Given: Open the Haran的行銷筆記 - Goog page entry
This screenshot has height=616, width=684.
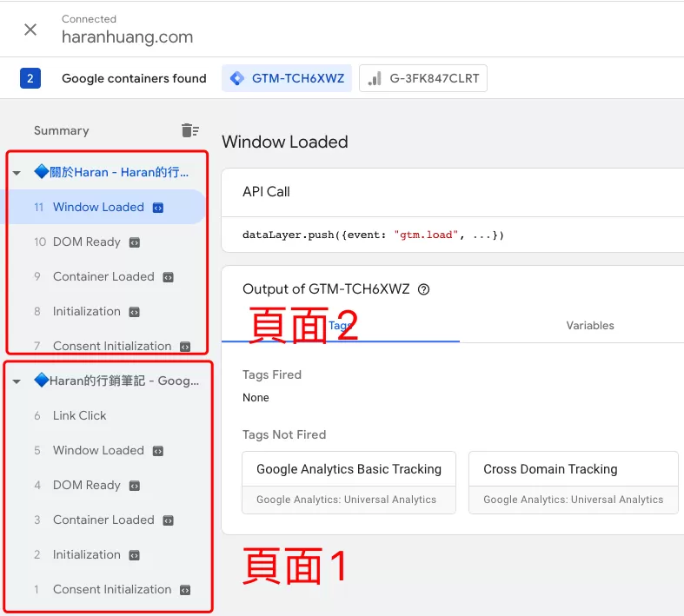Looking at the screenshot, I should [x=116, y=381].
